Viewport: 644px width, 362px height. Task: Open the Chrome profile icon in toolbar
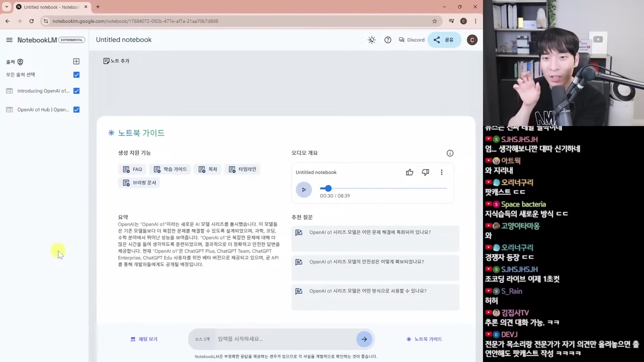[x=463, y=21]
